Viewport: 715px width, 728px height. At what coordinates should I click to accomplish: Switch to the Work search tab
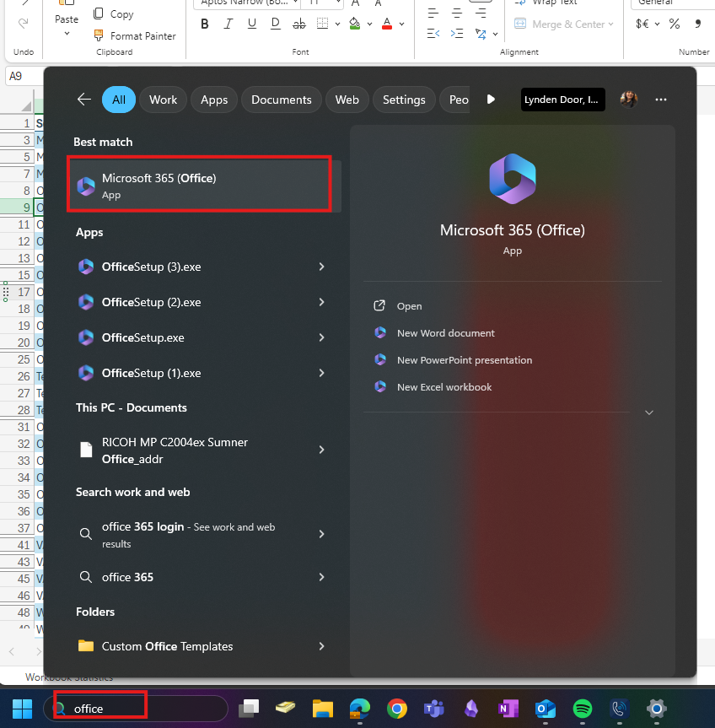coord(163,100)
